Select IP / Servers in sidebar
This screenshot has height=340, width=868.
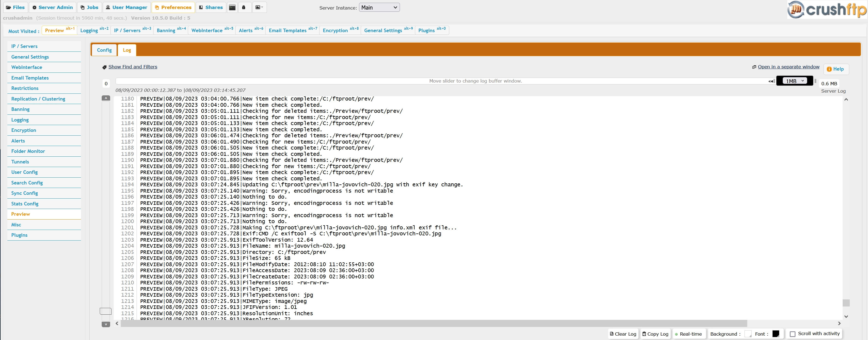(44, 47)
